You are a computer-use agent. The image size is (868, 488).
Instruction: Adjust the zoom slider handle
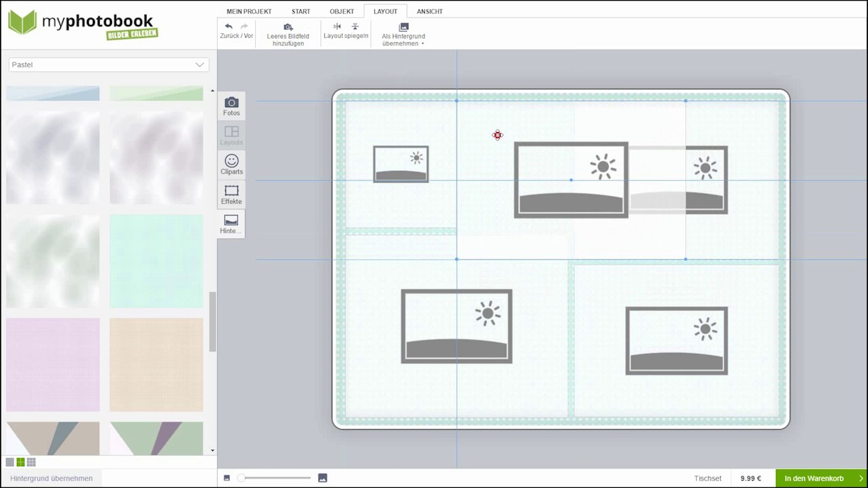[241, 479]
